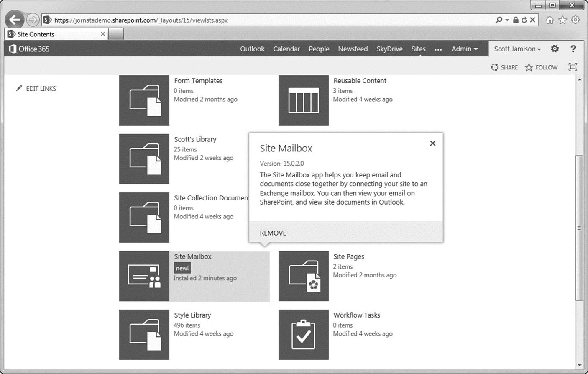Open browser favorites star icon
The height and width of the screenshot is (374, 588).
point(563,20)
